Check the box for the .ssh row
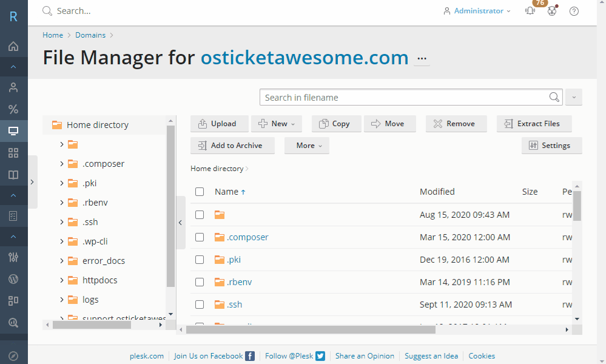606x364 pixels. click(200, 305)
